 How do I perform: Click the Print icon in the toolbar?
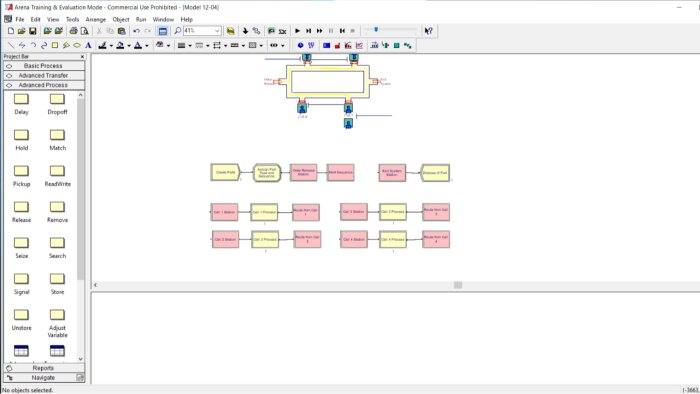(x=74, y=31)
